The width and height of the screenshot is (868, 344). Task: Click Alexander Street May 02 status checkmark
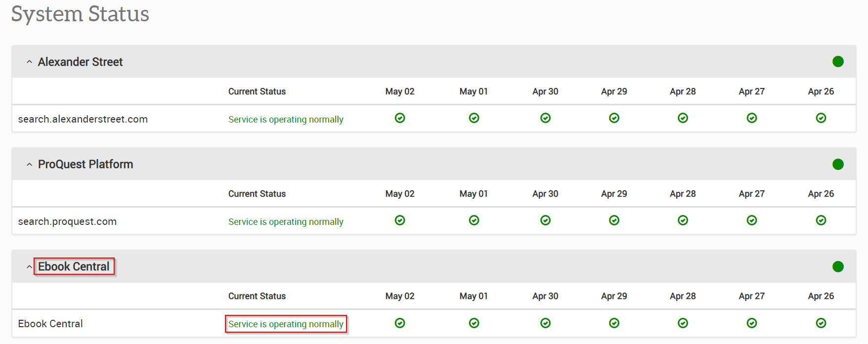pos(400,118)
